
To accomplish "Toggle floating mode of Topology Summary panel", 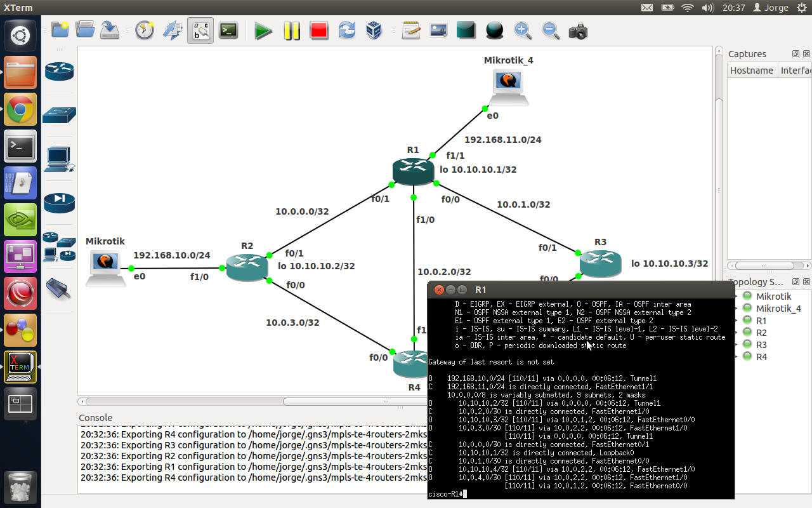I will click(796, 282).
